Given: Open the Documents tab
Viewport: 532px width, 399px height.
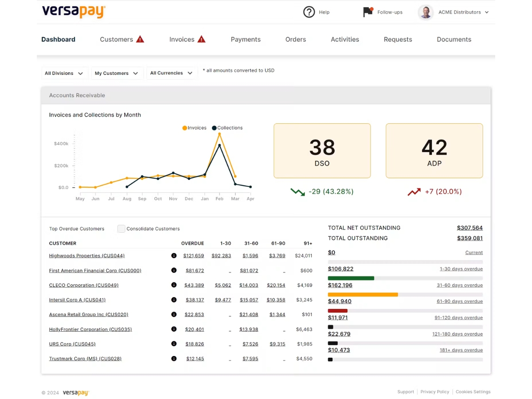Looking at the screenshot, I should 454,39.
